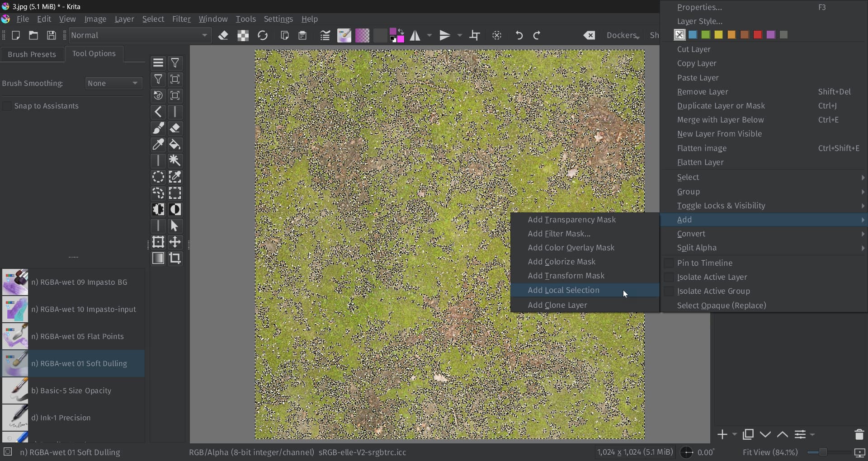Pick the Move tool

(x=175, y=242)
